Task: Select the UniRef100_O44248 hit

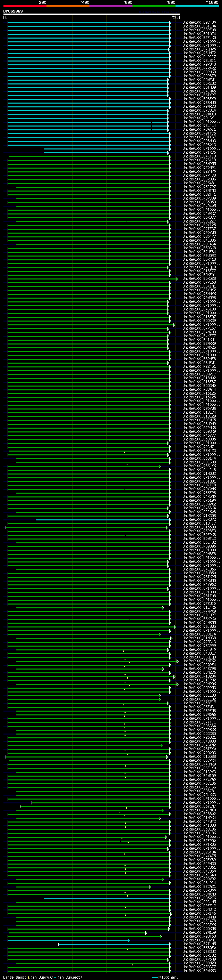Action: click(x=199, y=470)
